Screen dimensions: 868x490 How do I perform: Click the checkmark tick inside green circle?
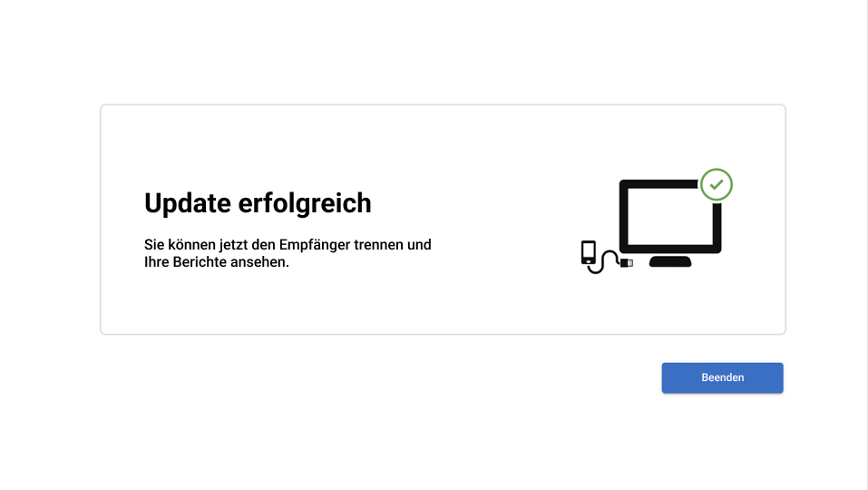pyautogui.click(x=717, y=184)
